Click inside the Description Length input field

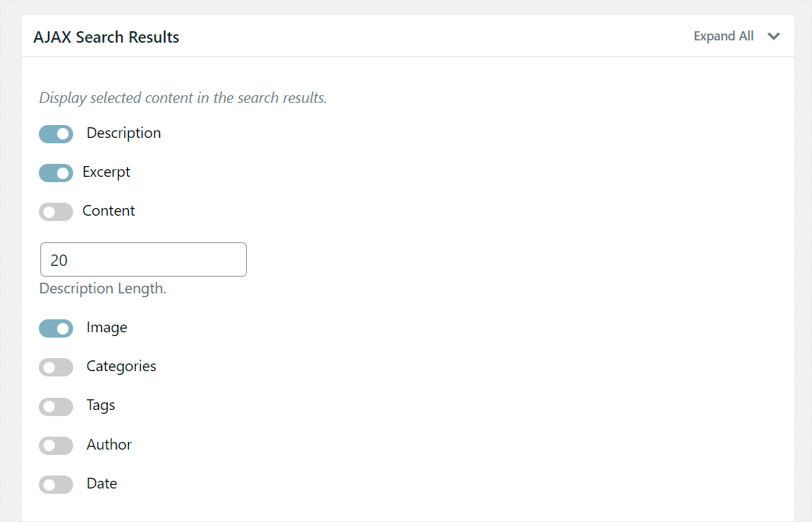142,259
